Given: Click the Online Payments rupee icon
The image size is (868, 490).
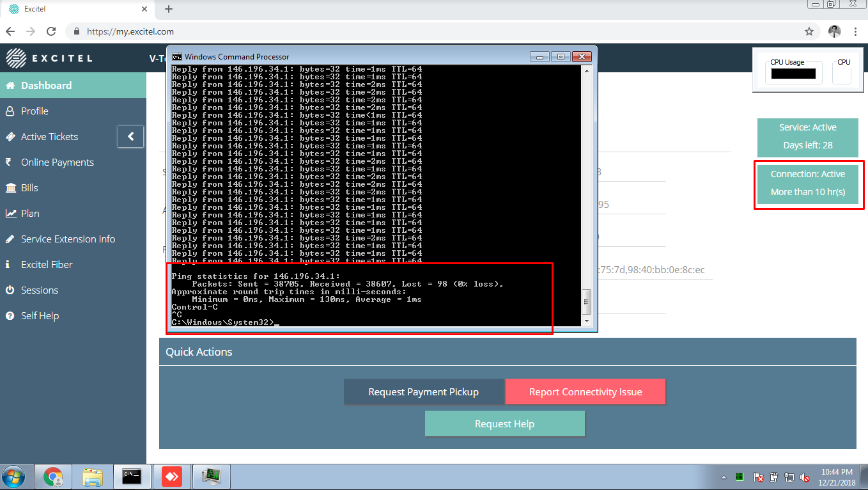Looking at the screenshot, I should click(9, 162).
